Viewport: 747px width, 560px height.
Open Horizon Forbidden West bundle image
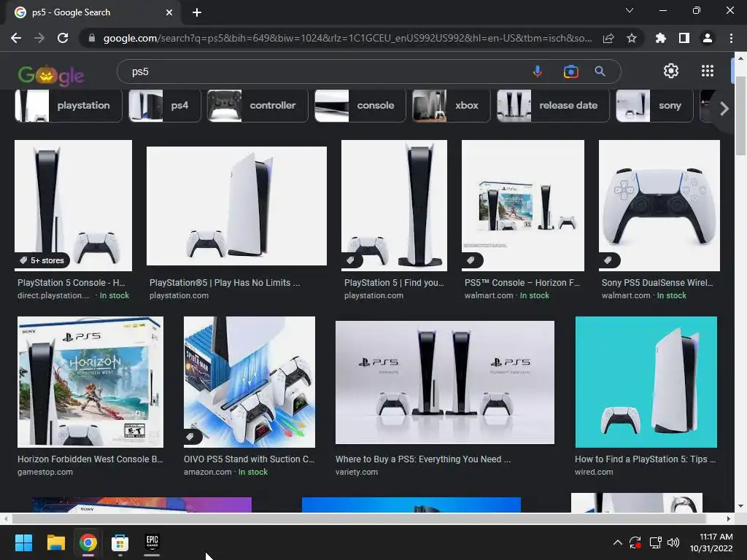90,382
